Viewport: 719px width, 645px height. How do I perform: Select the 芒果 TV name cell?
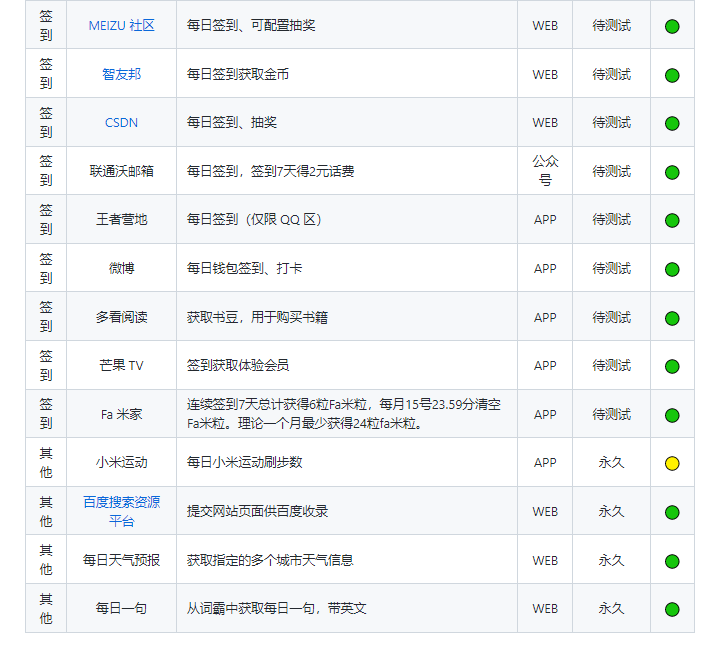tap(122, 365)
